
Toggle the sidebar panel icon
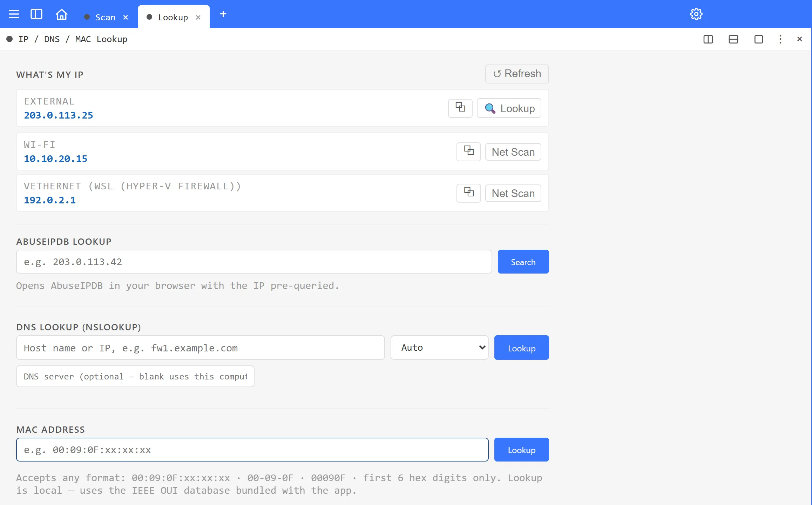(x=36, y=14)
